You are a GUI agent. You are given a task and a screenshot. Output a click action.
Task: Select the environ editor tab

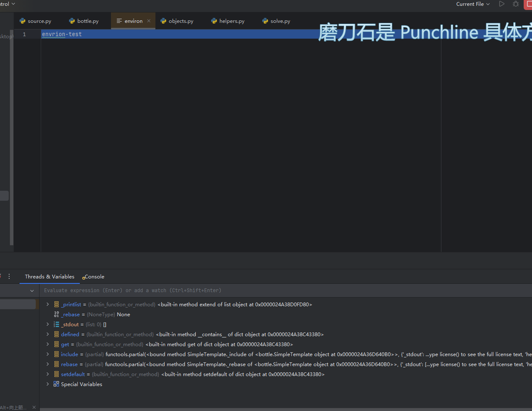tap(133, 21)
